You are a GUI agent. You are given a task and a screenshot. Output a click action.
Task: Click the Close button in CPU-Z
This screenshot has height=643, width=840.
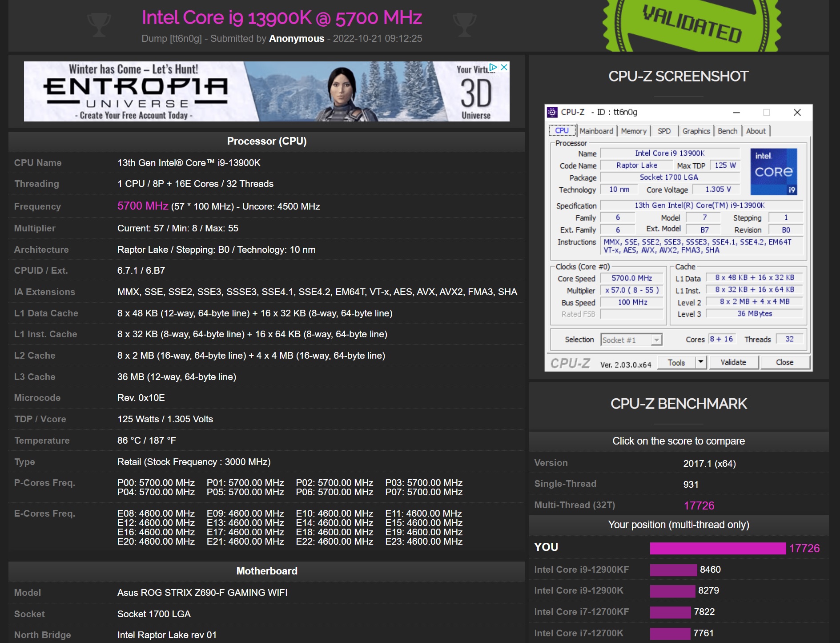784,363
